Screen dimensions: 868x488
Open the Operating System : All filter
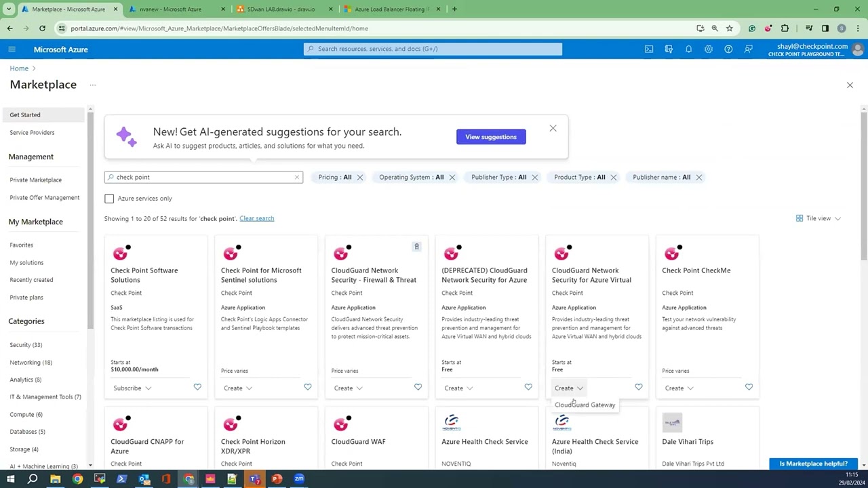[411, 177]
